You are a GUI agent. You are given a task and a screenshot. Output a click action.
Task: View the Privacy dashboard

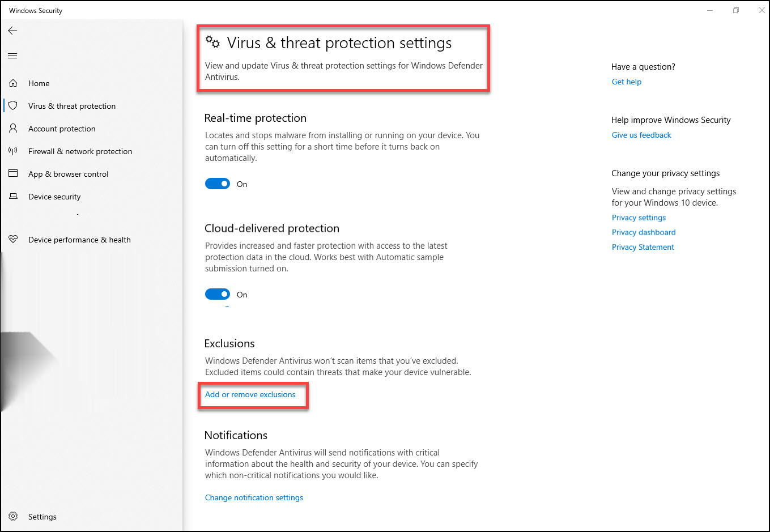pyautogui.click(x=644, y=232)
